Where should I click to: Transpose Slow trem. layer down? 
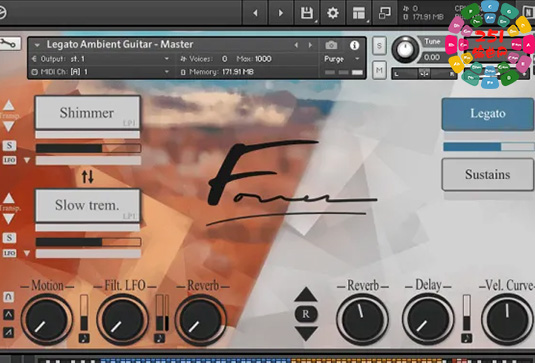tap(9, 219)
